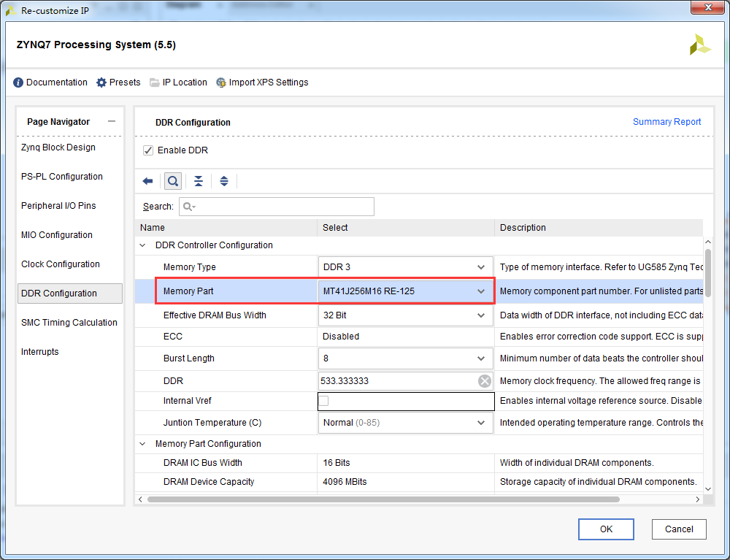Click the scroll left arrow below the table

pyautogui.click(x=141, y=499)
